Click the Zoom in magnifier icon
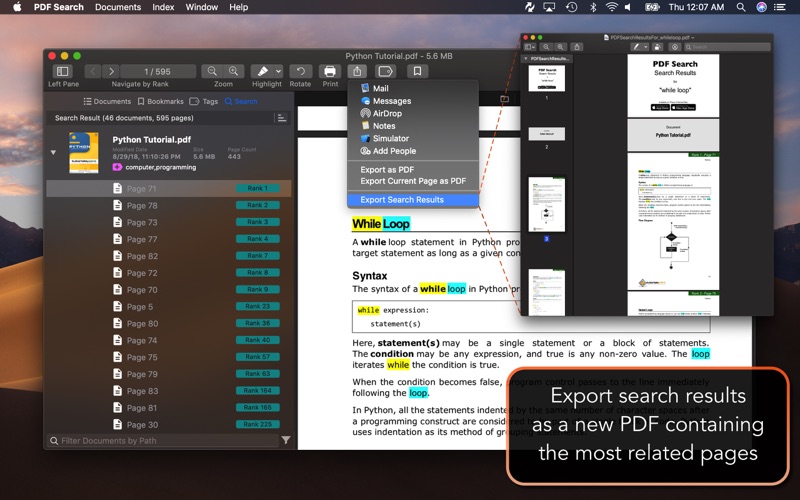This screenshot has height=500, width=800. pos(234,71)
